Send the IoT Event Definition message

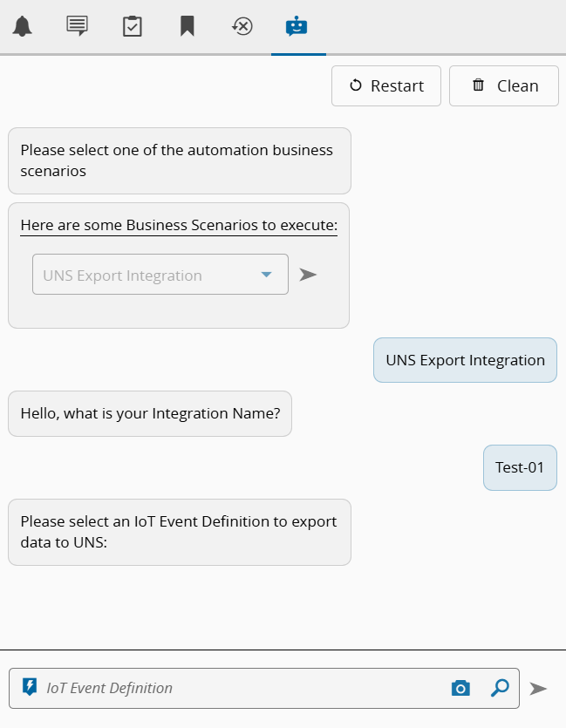click(539, 689)
